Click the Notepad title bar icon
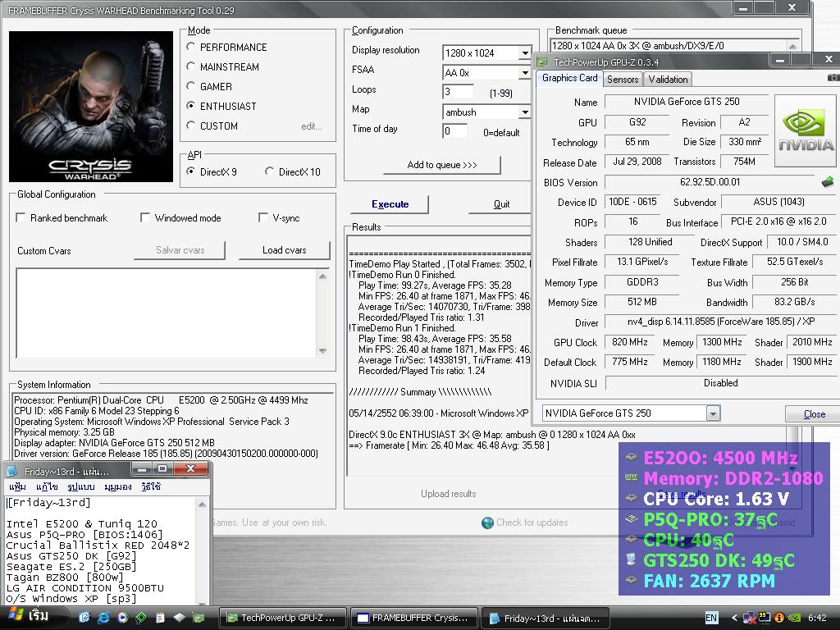 click(x=11, y=471)
